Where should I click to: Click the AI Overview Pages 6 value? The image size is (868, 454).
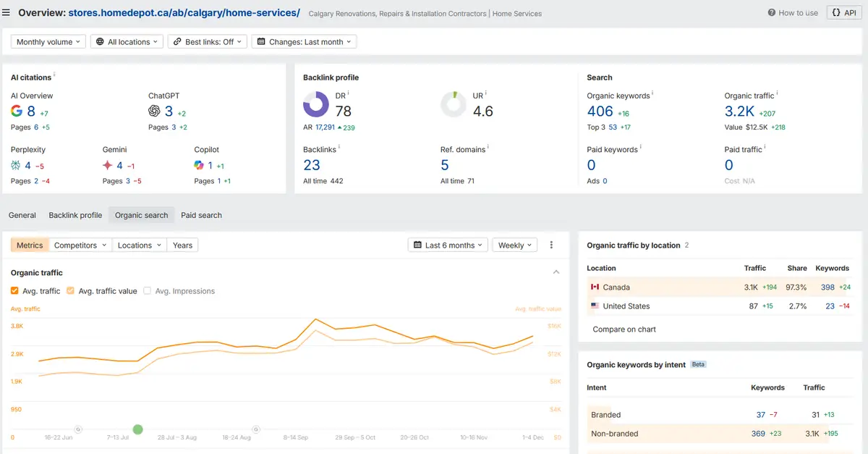(36, 127)
